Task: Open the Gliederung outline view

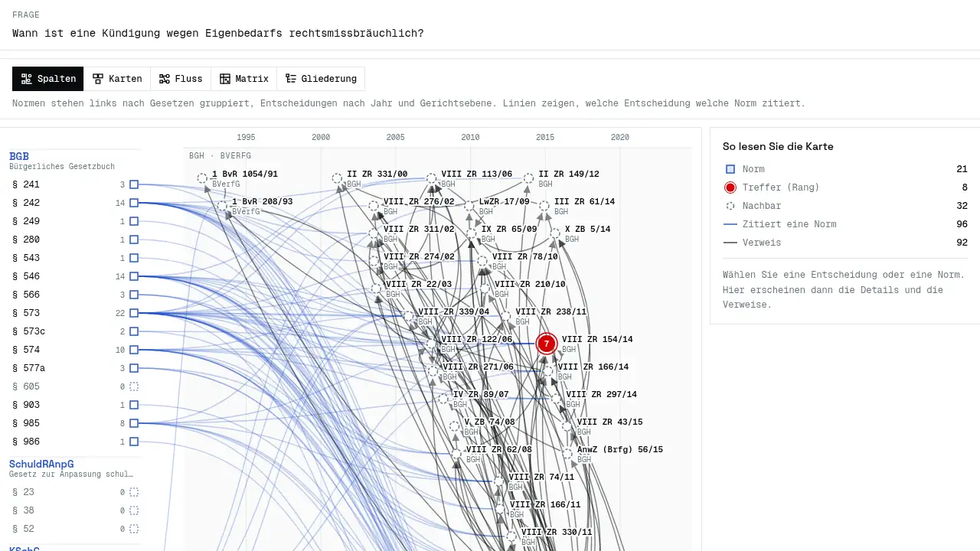Action: [x=321, y=79]
